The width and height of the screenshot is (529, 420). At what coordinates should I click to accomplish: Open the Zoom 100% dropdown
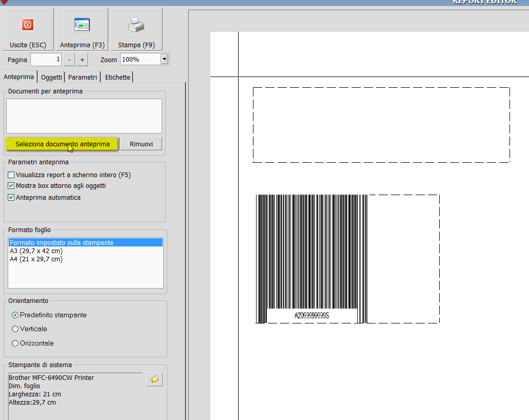[164, 60]
